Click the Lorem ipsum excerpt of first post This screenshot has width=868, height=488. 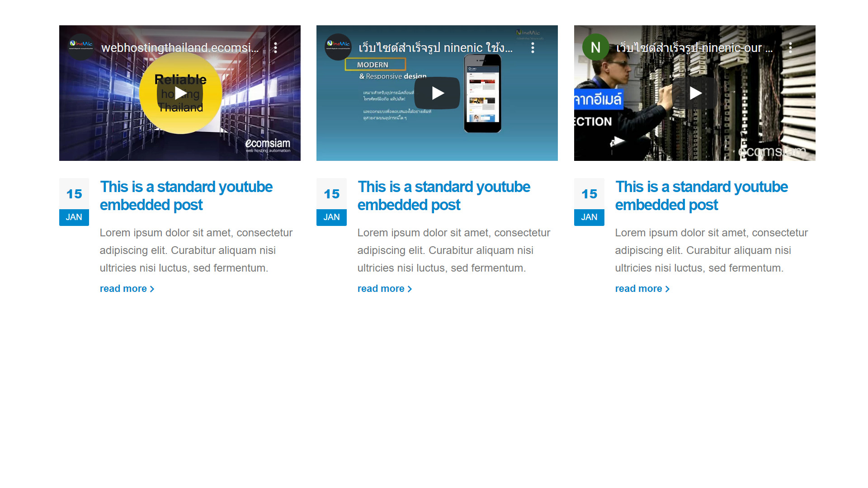click(196, 250)
